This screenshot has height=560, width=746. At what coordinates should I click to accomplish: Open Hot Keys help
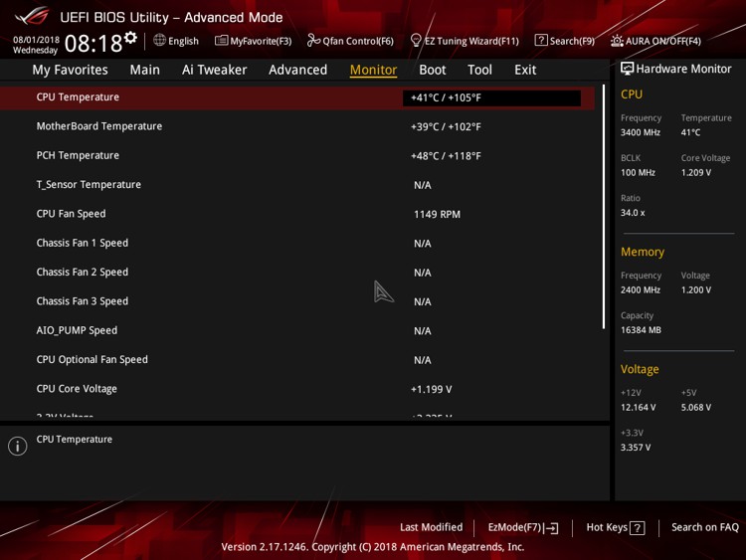[616, 527]
